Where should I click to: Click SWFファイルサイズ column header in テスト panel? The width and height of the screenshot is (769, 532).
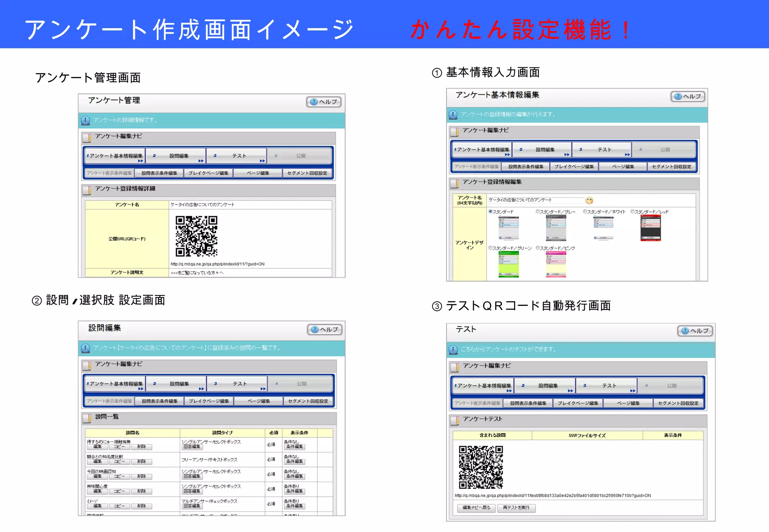pyautogui.click(x=587, y=436)
